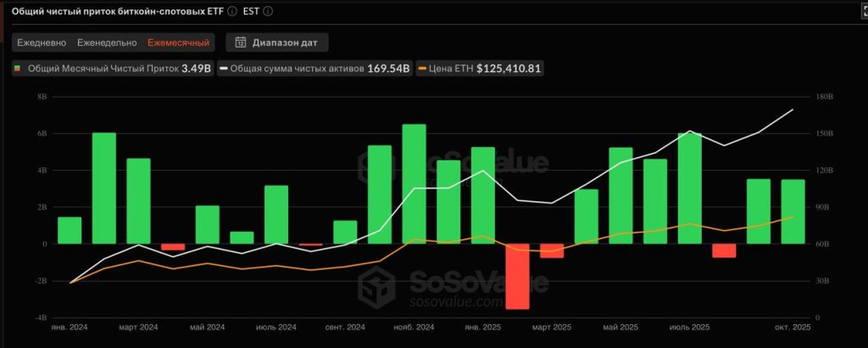Click the last green bar for окт. 2025
Image resolution: width=868 pixels, height=348 pixels.
click(x=793, y=211)
